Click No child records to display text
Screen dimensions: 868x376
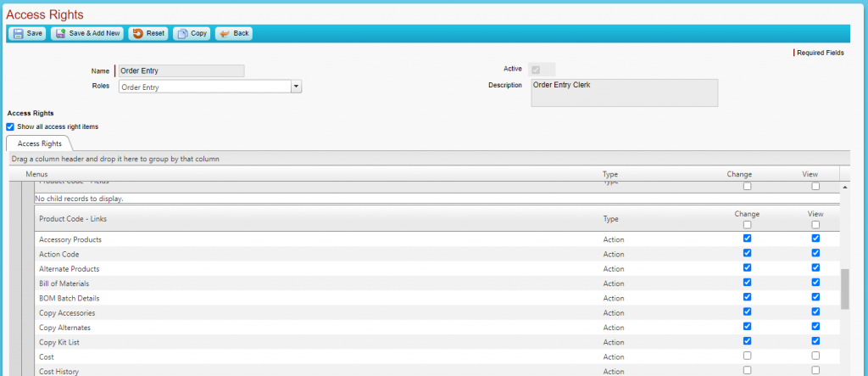point(79,198)
